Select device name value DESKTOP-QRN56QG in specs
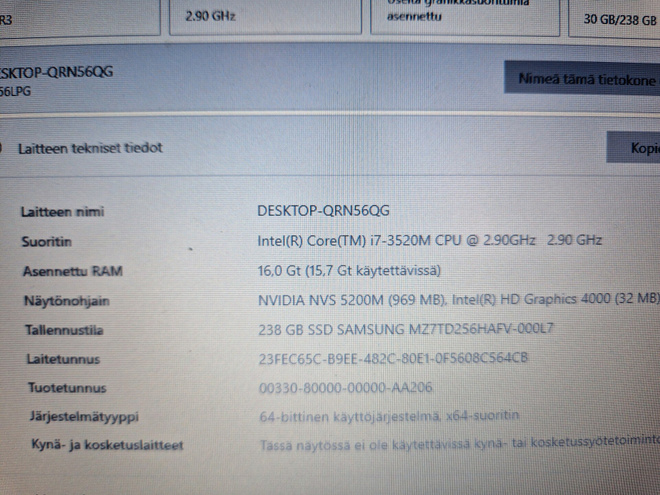 (323, 210)
